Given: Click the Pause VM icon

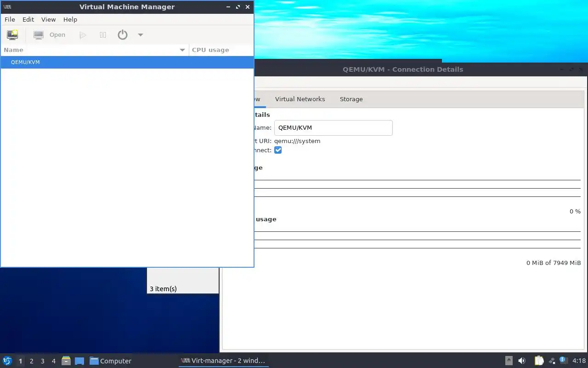Looking at the screenshot, I should coord(103,35).
